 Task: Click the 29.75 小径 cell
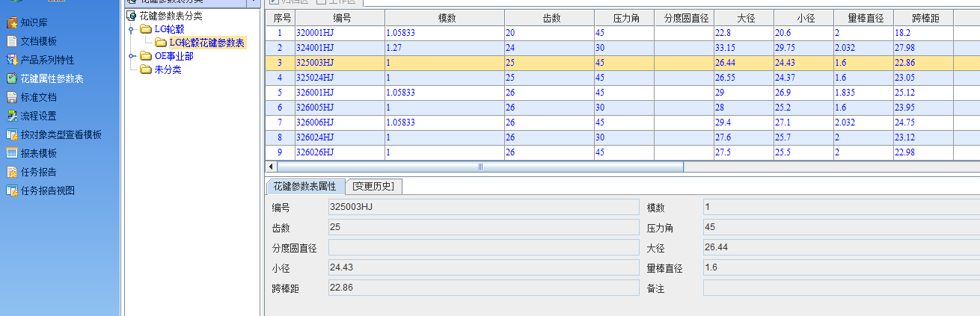coord(803,48)
